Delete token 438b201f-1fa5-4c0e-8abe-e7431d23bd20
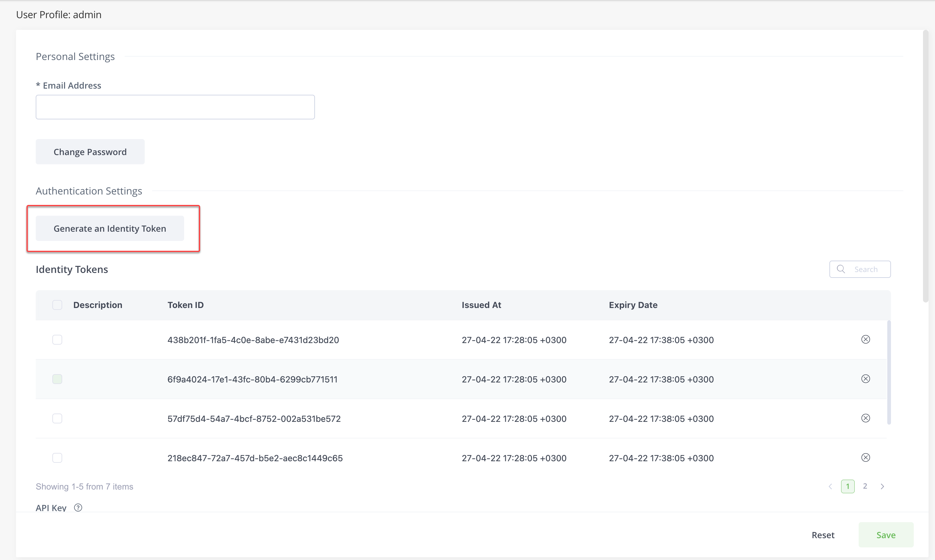This screenshot has height=560, width=935. tap(865, 339)
